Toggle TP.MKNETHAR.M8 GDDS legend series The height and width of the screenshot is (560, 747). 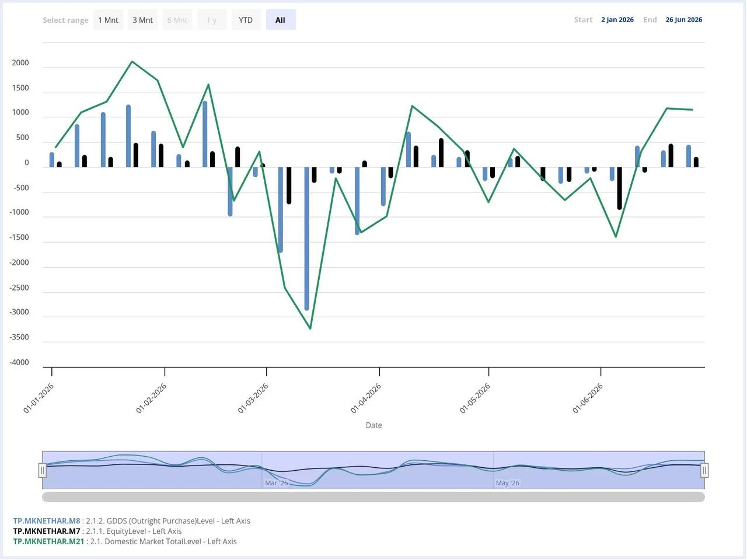pos(131,521)
